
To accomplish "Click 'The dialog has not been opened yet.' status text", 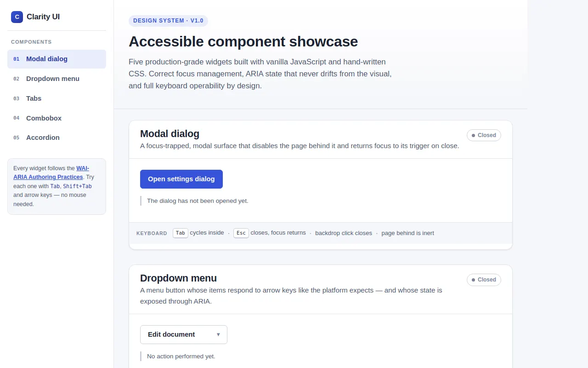I will [x=198, y=201].
